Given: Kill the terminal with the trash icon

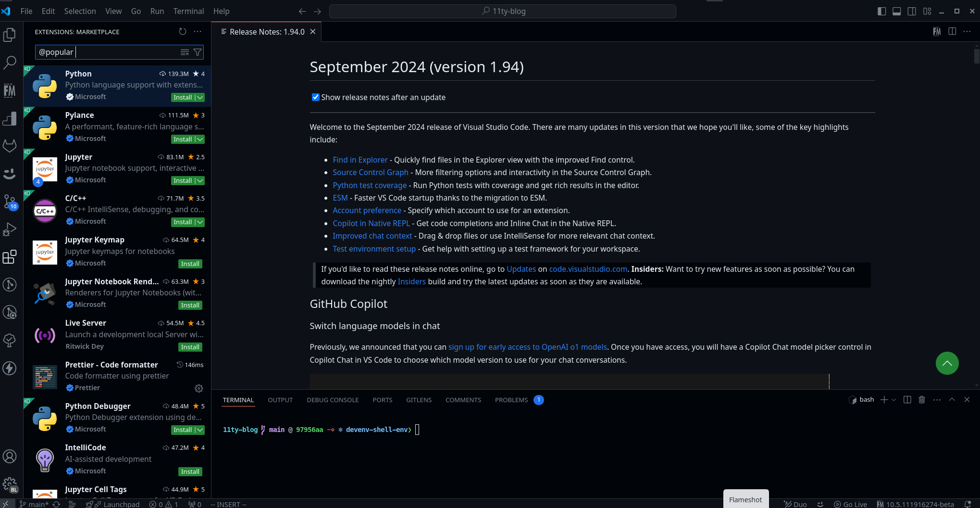Looking at the screenshot, I should click(922, 400).
